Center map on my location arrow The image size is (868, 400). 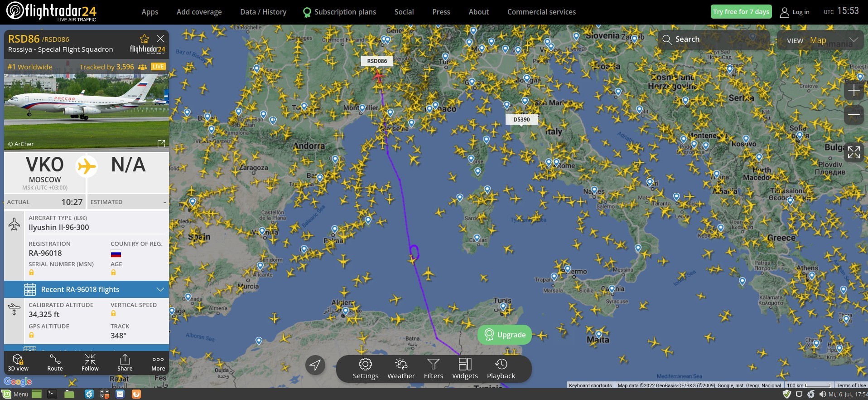click(315, 365)
